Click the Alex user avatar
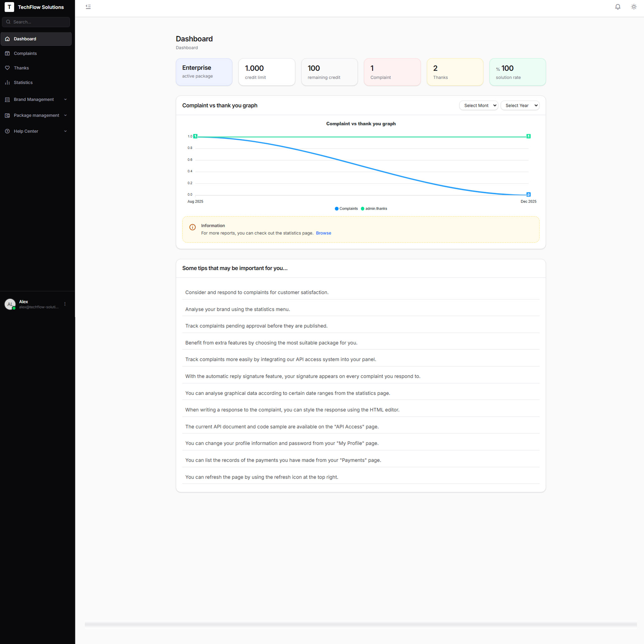 click(10, 304)
